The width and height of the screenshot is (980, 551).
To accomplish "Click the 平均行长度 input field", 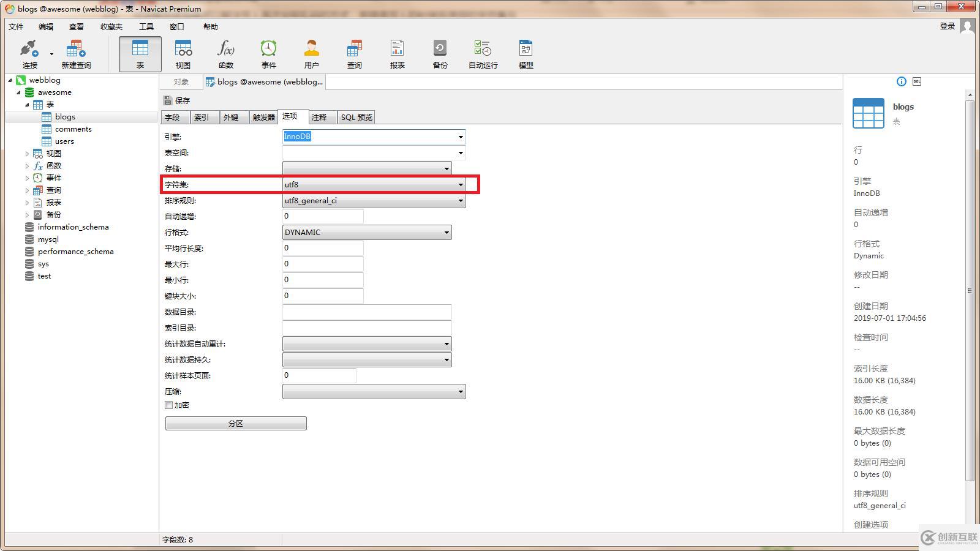I will [x=323, y=248].
